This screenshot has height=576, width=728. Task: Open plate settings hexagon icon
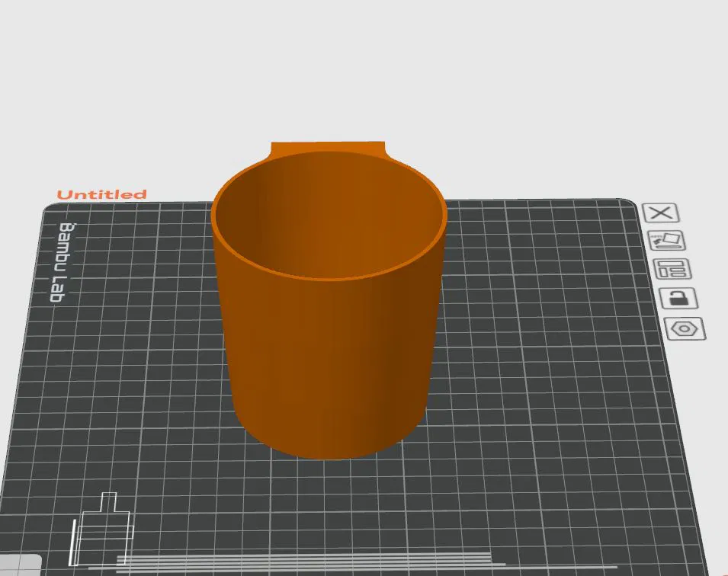685,328
